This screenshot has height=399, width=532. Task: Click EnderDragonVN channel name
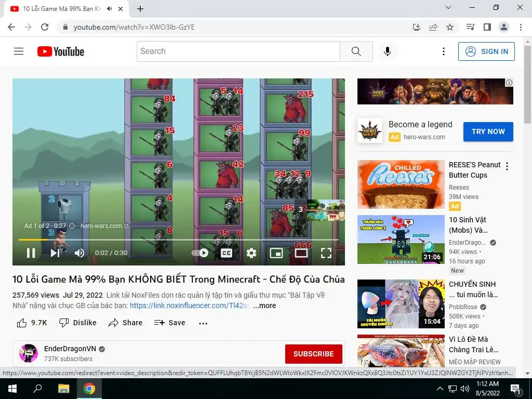(x=70, y=349)
